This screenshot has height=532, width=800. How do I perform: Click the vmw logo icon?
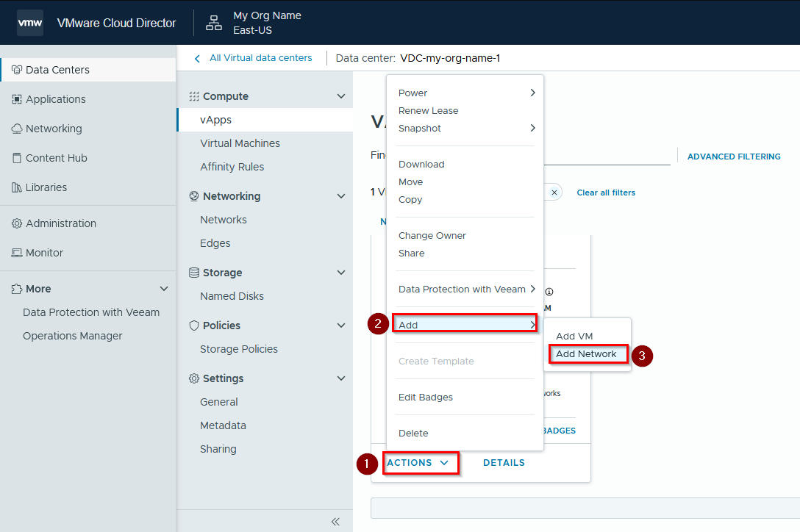pyautogui.click(x=30, y=23)
